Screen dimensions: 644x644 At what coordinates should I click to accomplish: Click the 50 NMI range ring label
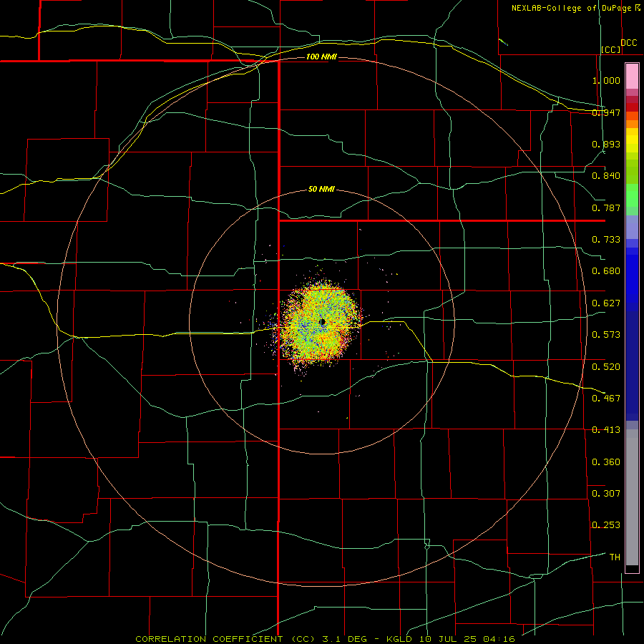(x=321, y=189)
